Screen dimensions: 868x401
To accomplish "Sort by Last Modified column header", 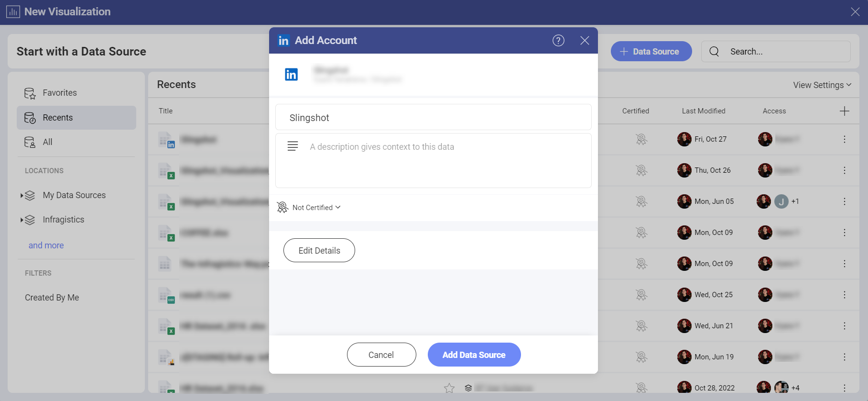I will tap(704, 111).
